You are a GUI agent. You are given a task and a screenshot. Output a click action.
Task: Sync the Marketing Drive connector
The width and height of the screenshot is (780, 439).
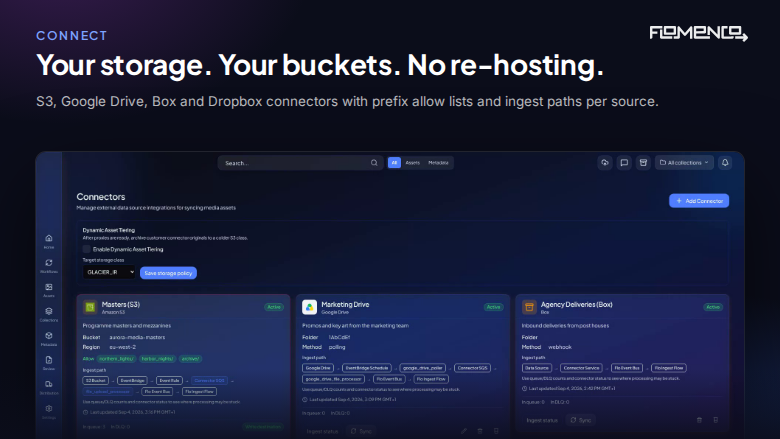pos(361,431)
